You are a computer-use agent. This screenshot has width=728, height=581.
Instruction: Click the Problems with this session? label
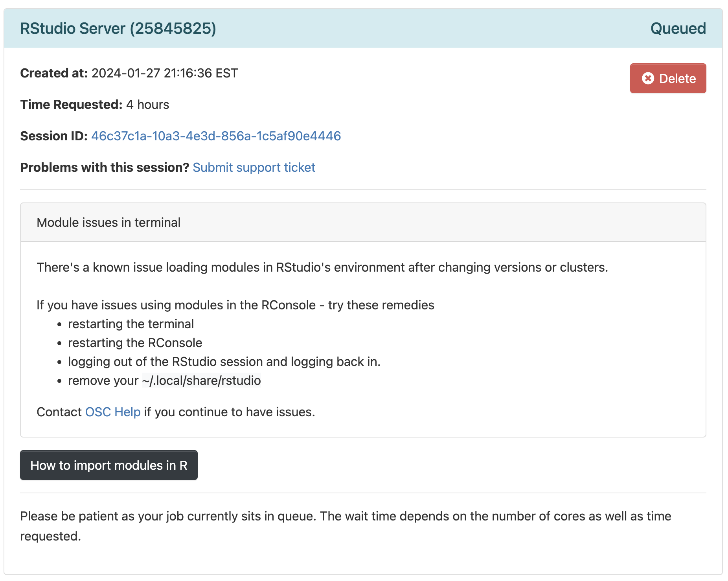click(105, 167)
